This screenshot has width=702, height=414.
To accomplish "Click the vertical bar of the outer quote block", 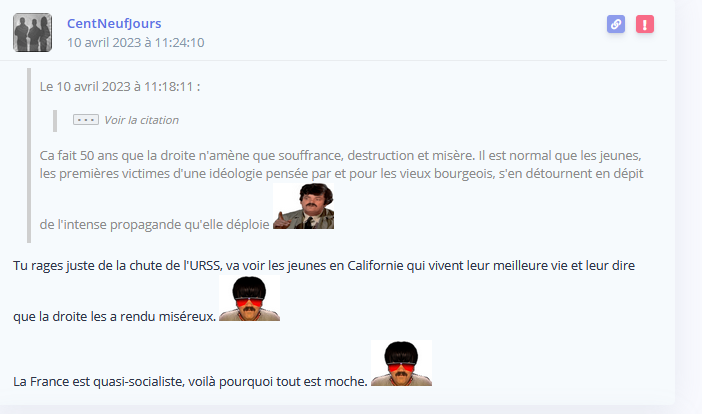I will (x=29, y=155).
